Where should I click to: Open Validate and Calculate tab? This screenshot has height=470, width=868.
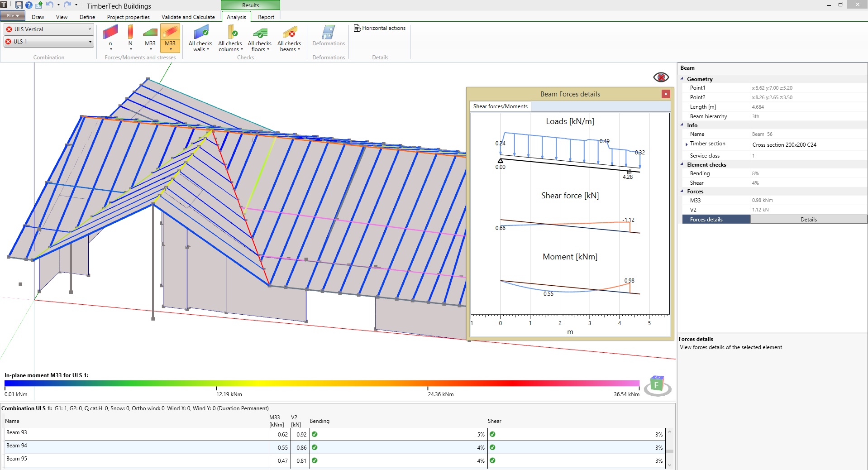[x=188, y=17]
